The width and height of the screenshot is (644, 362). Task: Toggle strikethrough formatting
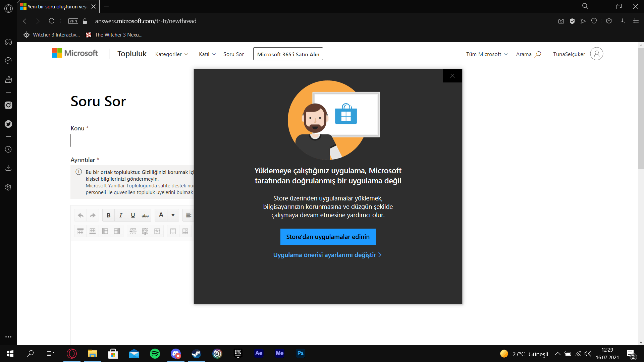(x=145, y=215)
